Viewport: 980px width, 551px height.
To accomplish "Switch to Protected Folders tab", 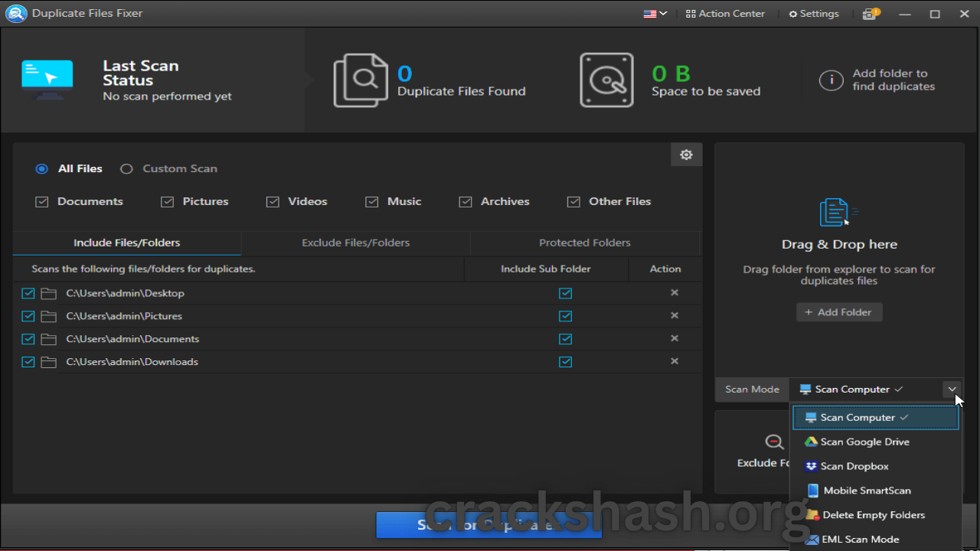I will tap(585, 243).
